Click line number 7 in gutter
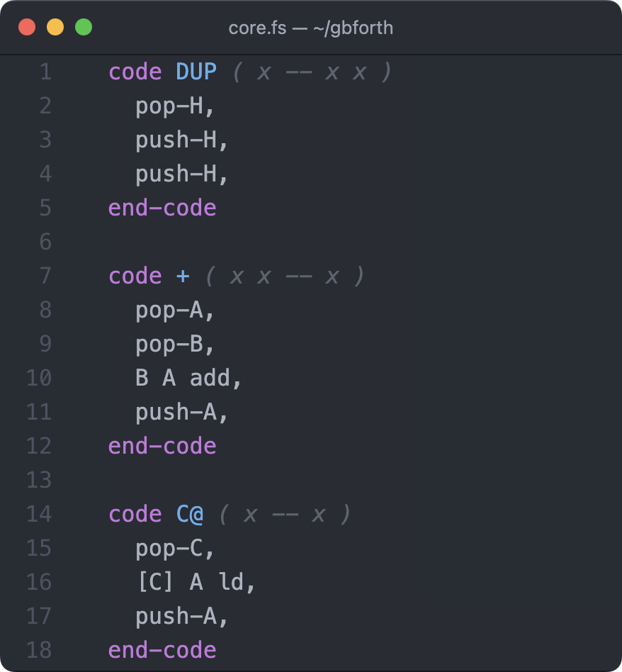The width and height of the screenshot is (622, 672). pos(45,276)
